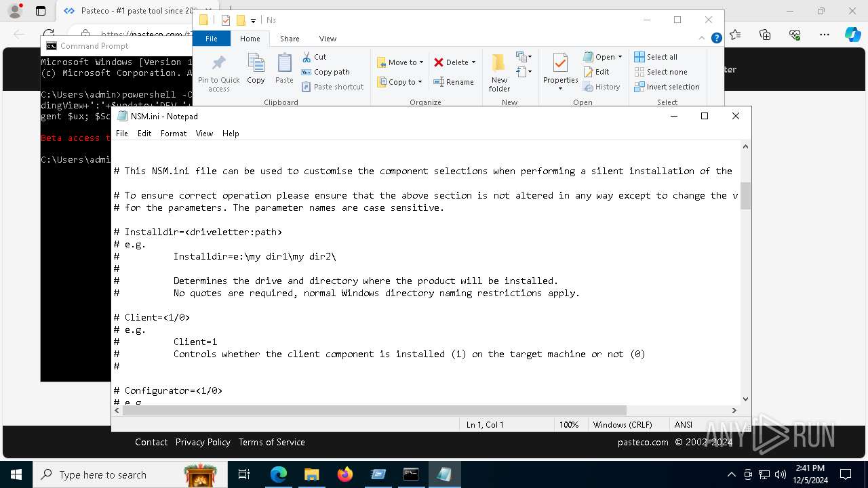The width and height of the screenshot is (868, 488).
Task: Open Task View on taskbar
Action: click(244, 474)
